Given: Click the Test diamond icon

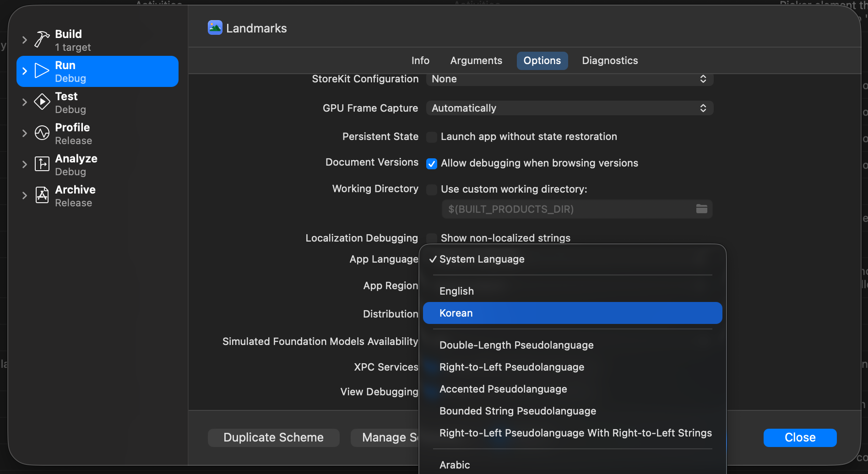Looking at the screenshot, I should pos(42,102).
